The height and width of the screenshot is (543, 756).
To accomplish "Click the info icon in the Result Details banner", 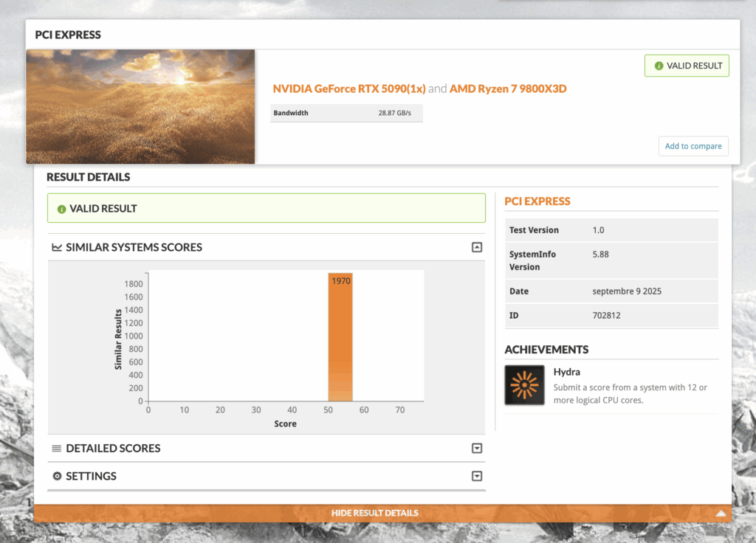I will pyautogui.click(x=61, y=210).
